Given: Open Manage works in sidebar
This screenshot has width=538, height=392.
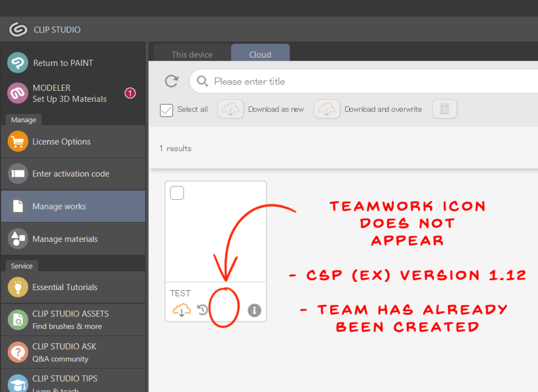Looking at the screenshot, I should (73, 207).
